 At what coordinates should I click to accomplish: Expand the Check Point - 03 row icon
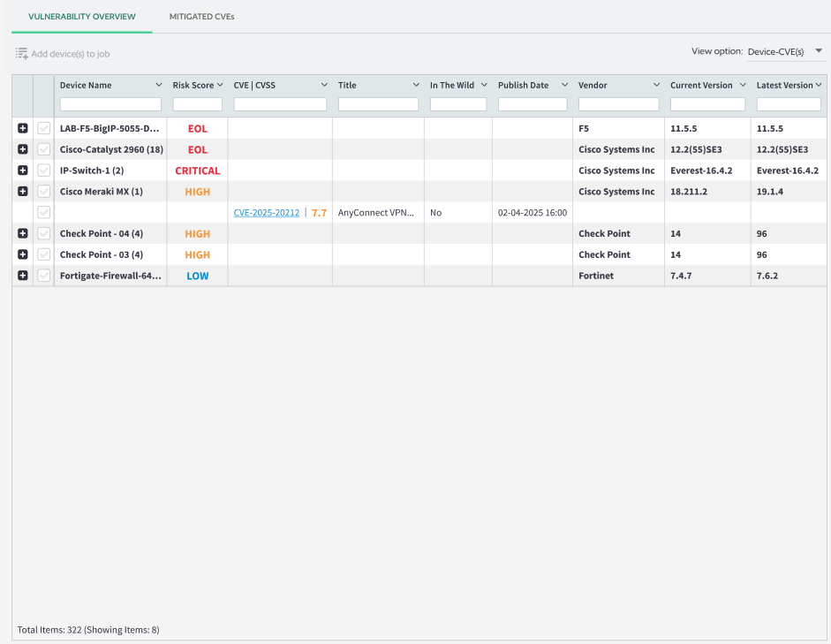pyautogui.click(x=23, y=254)
